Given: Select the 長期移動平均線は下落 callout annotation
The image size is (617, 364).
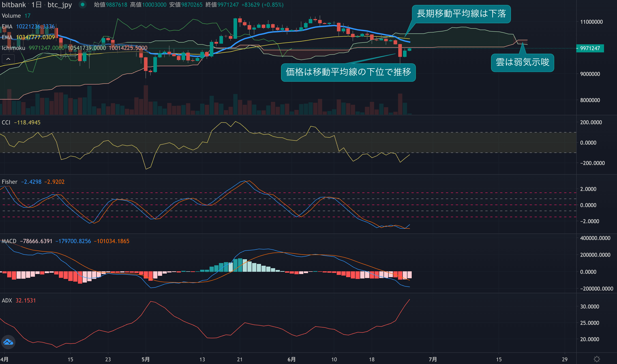Looking at the screenshot, I should (461, 14).
